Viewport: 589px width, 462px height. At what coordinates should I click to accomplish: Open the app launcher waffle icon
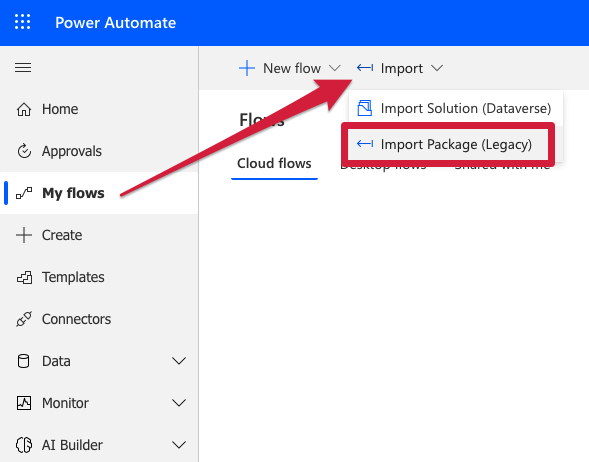pos(23,22)
